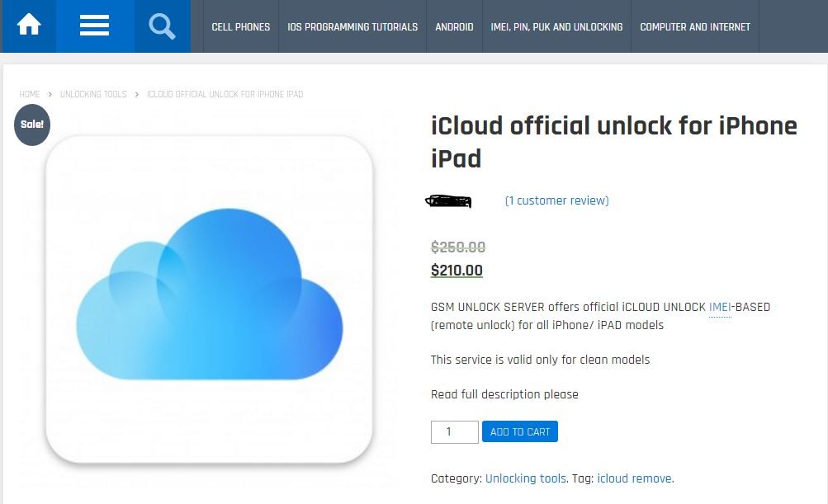Open the Unlocking tools category link
This screenshot has width=828, height=504.
point(525,478)
